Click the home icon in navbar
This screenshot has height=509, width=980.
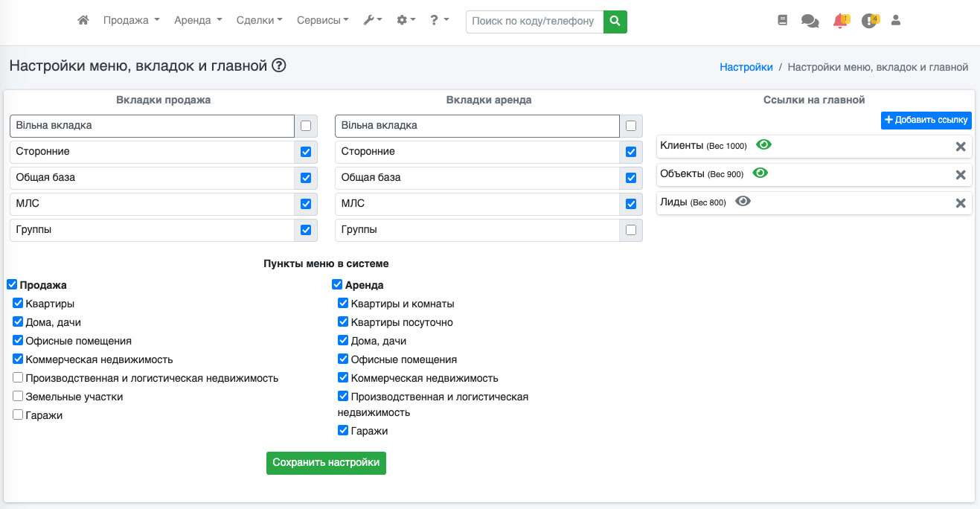83,21
